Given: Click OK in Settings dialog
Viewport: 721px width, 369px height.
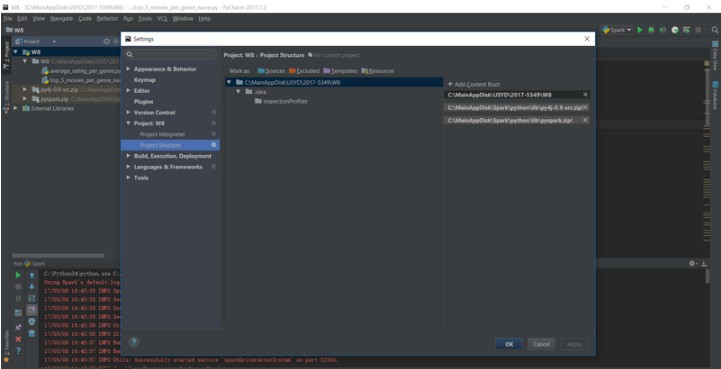Looking at the screenshot, I should pyautogui.click(x=509, y=344).
